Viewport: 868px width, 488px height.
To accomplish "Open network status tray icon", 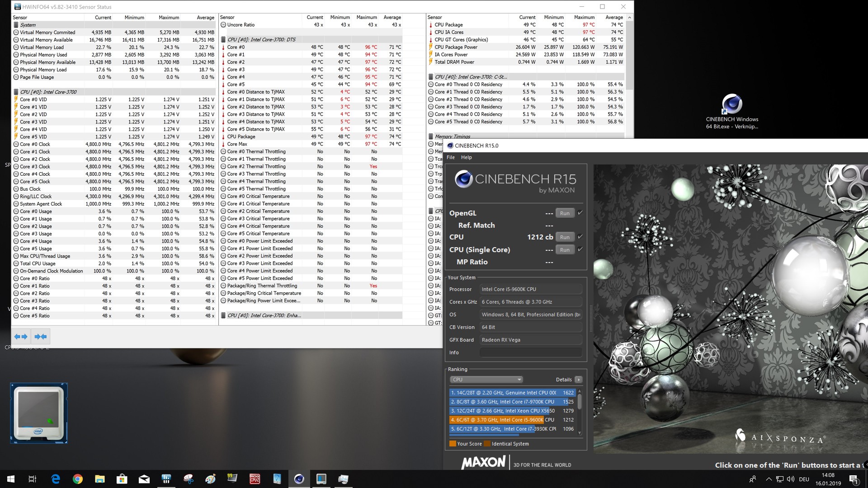I will pyautogui.click(x=780, y=479).
